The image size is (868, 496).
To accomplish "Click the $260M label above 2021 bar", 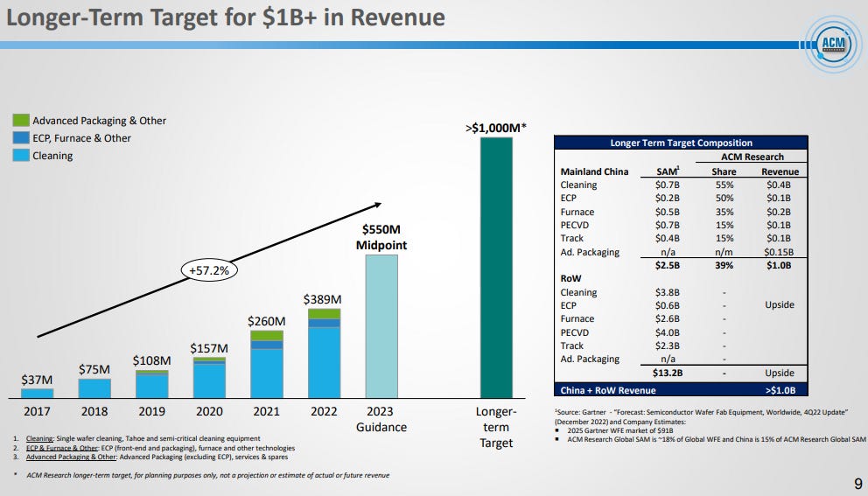I will point(266,321).
